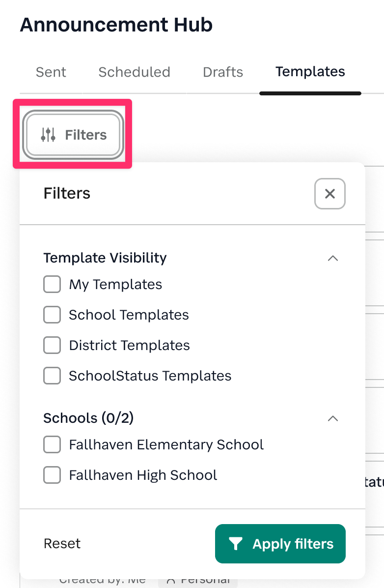Image resolution: width=384 pixels, height=588 pixels.
Task: Check Fallhaven Elementary School checkbox
Action: coord(52,444)
